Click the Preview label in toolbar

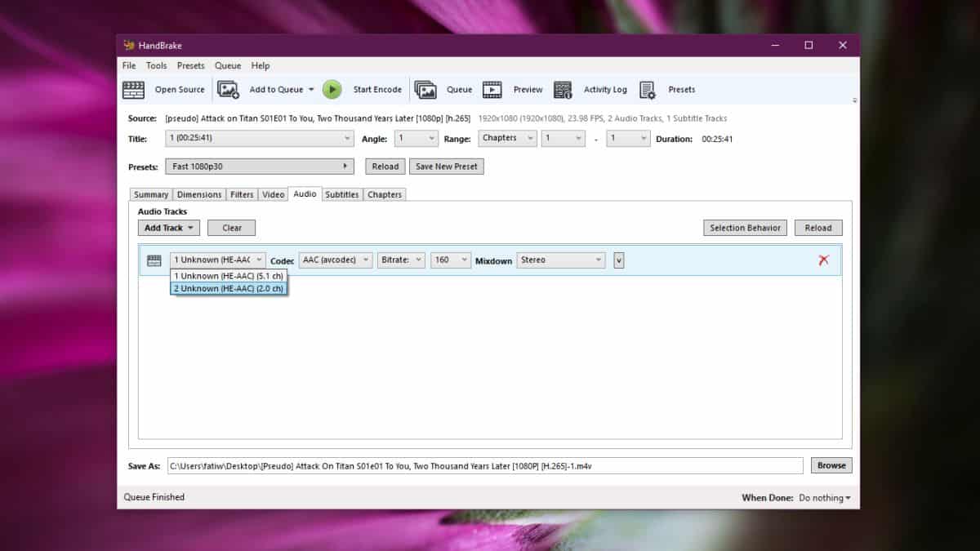click(528, 90)
